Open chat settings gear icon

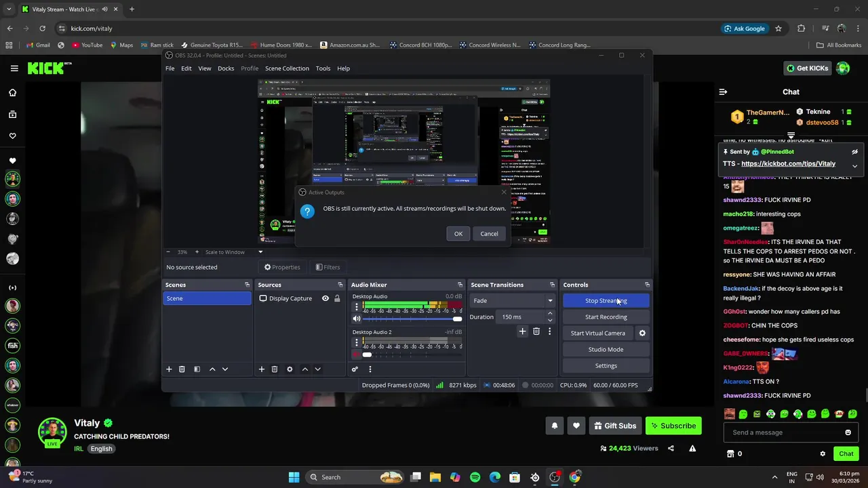823,454
